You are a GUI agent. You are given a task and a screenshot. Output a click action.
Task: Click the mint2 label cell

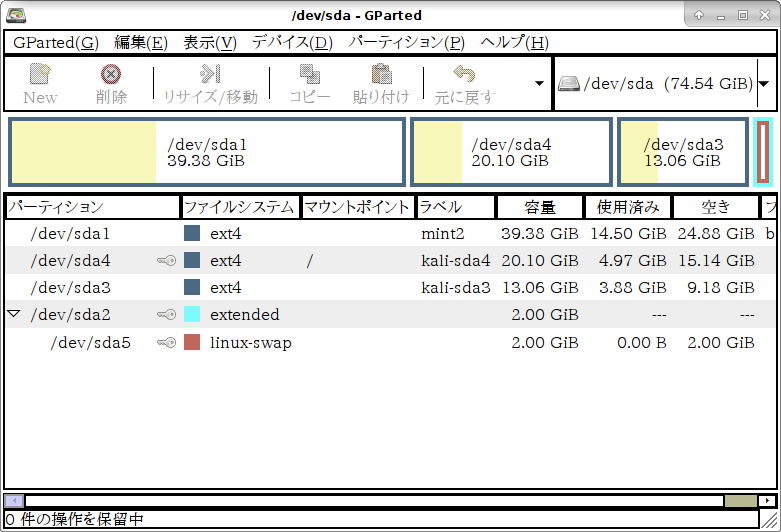coord(442,234)
